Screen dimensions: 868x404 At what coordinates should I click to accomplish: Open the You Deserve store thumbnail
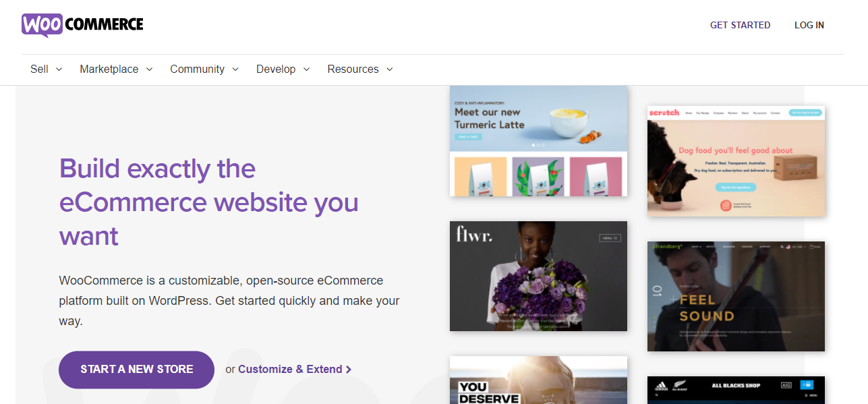[538, 380]
